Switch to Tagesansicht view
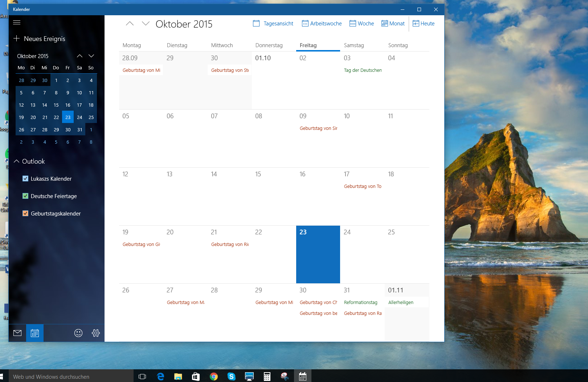This screenshot has height=382, width=588. pyautogui.click(x=273, y=23)
